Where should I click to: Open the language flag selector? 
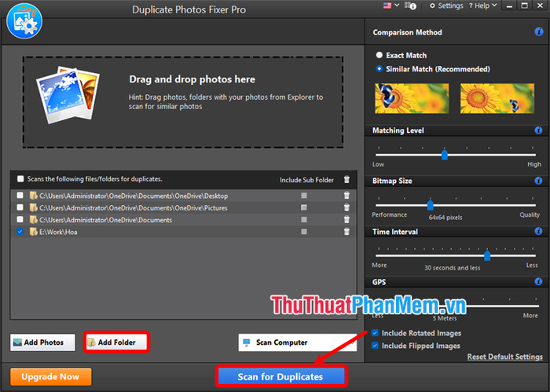coord(391,5)
